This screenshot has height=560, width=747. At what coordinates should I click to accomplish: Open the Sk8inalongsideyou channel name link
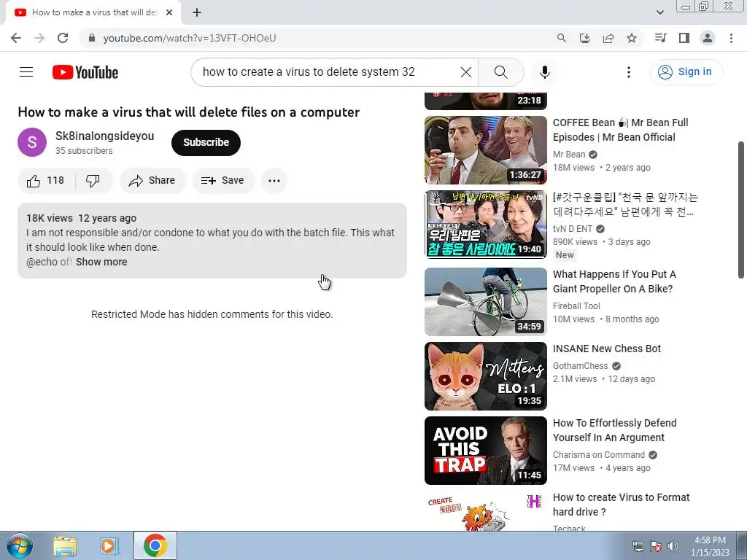coord(105,136)
